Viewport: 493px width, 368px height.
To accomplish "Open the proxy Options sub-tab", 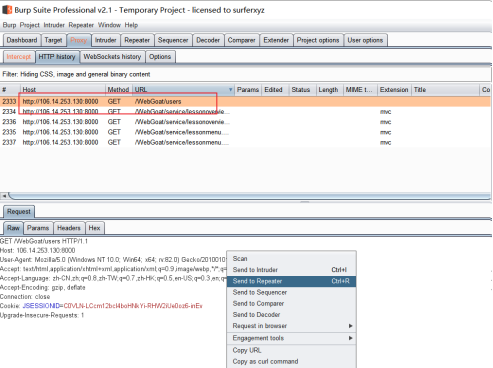I will pos(160,57).
